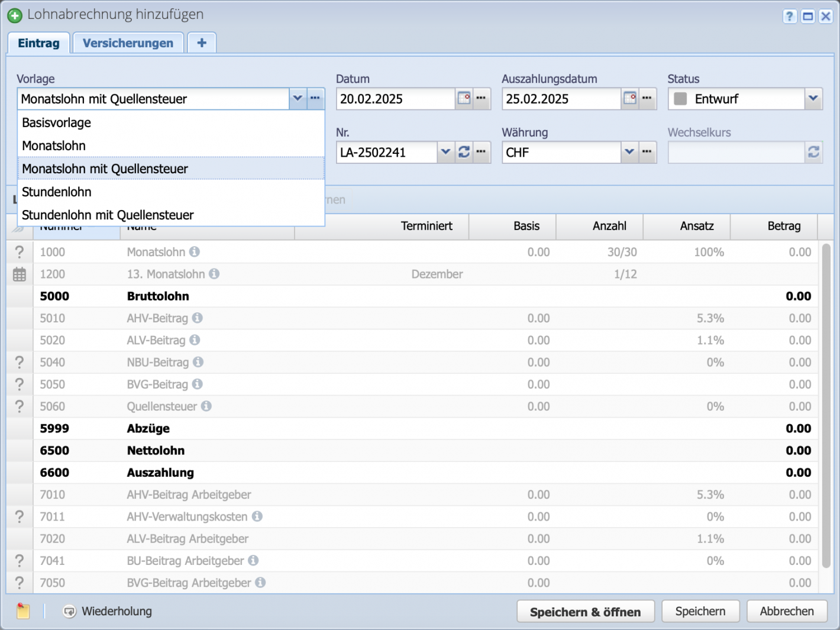
Task: Open the dialog help question mark
Action: pos(790,16)
